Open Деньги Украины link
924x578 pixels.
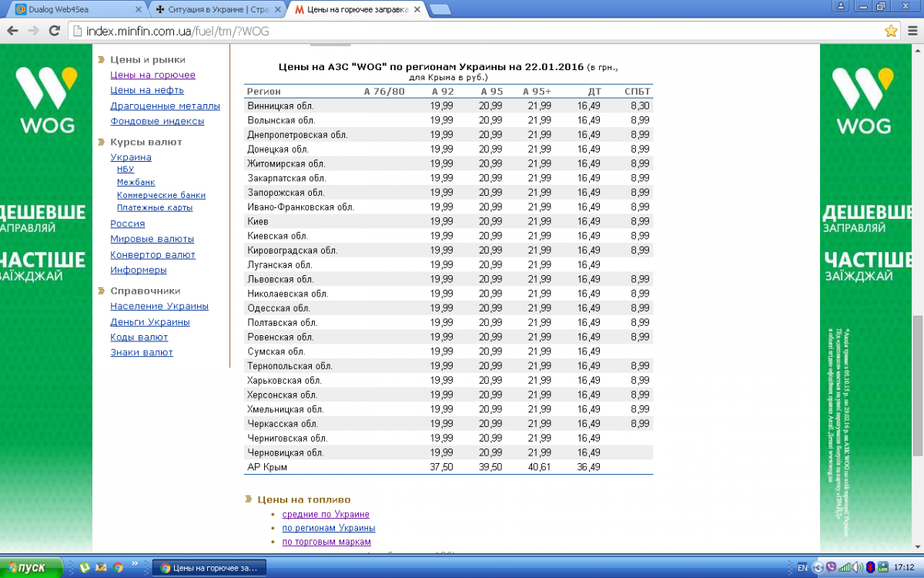click(150, 322)
